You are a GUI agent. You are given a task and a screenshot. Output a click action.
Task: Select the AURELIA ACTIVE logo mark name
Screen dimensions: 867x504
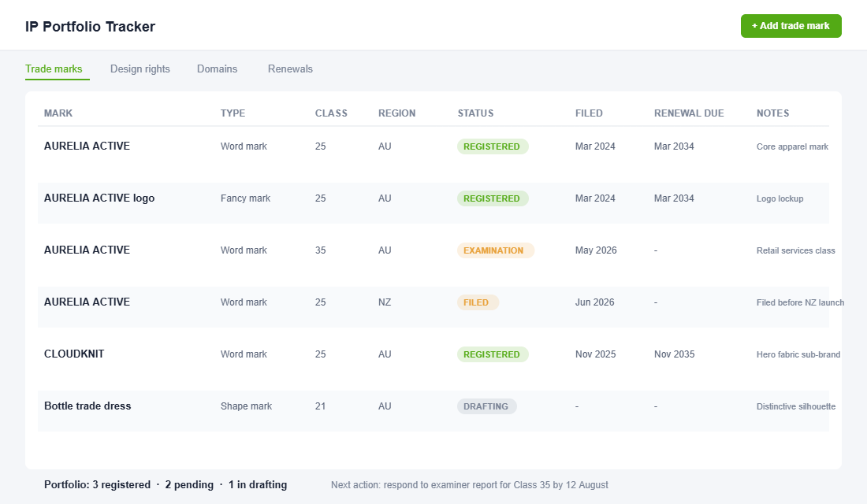click(x=99, y=198)
